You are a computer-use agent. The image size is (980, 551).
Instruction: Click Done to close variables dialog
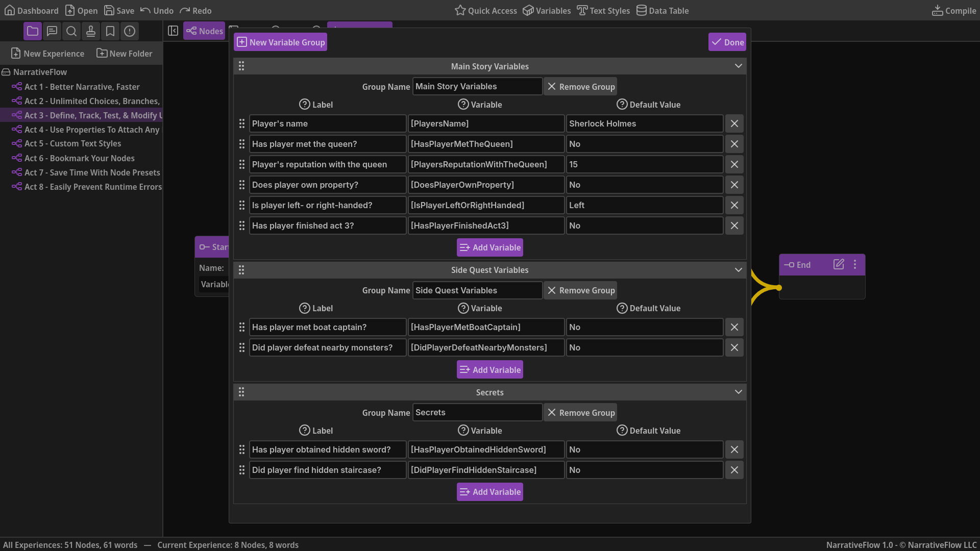coord(727,42)
